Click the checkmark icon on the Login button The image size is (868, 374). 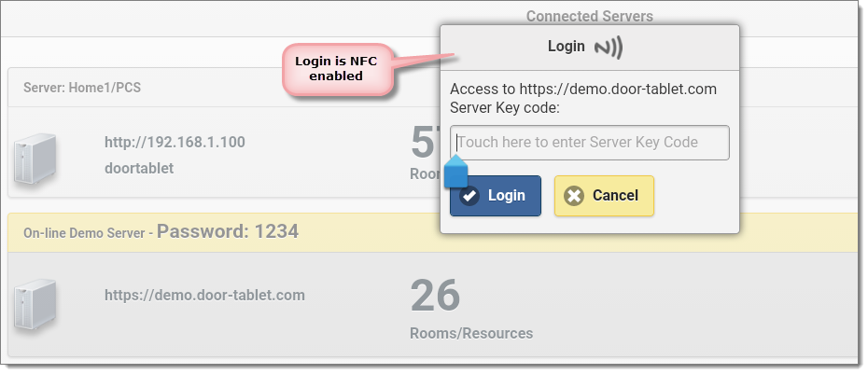tap(470, 196)
